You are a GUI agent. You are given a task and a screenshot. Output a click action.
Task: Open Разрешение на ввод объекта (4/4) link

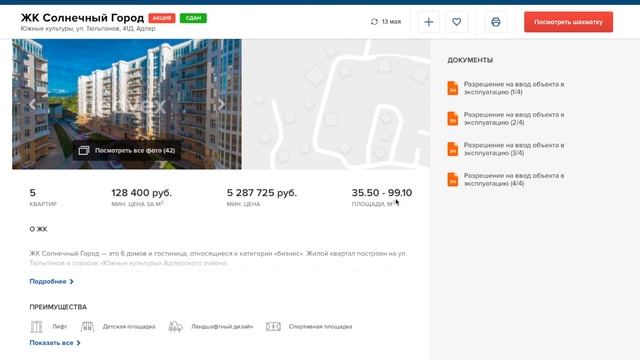(x=514, y=180)
